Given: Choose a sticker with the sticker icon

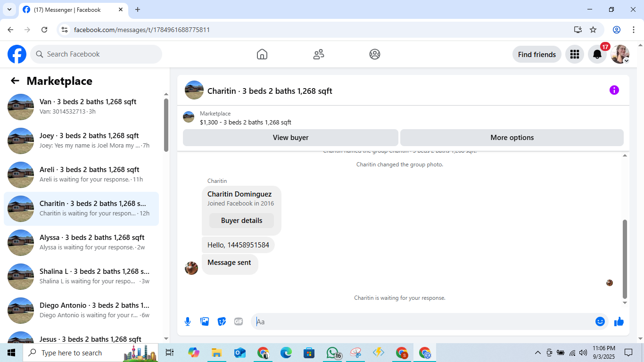Looking at the screenshot, I should click(222, 321).
